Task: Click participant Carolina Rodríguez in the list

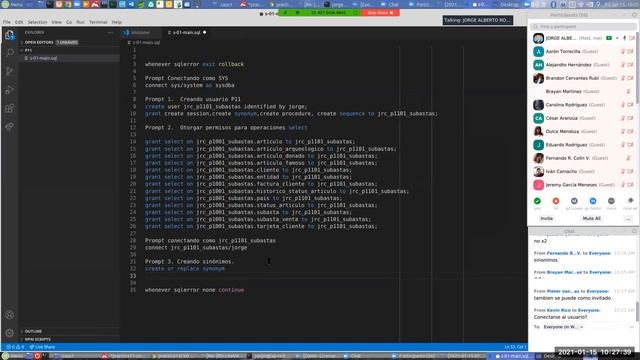Action: point(583,105)
